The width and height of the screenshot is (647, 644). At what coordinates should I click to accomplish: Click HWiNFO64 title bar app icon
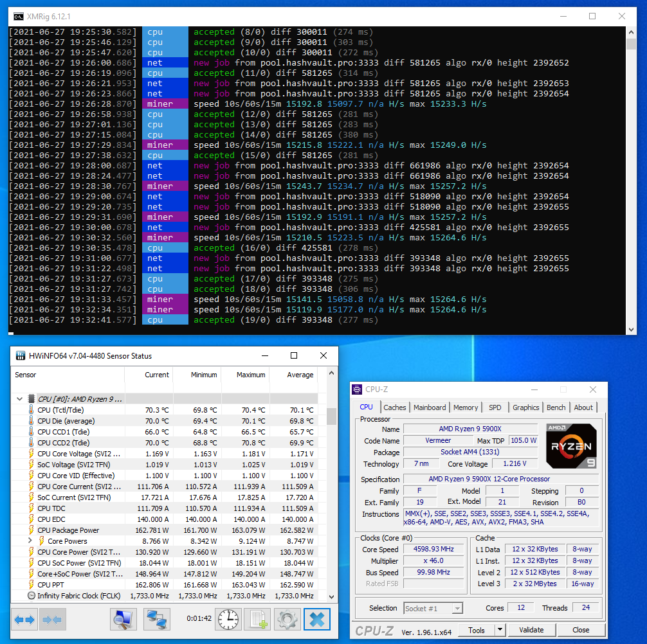pos(20,355)
